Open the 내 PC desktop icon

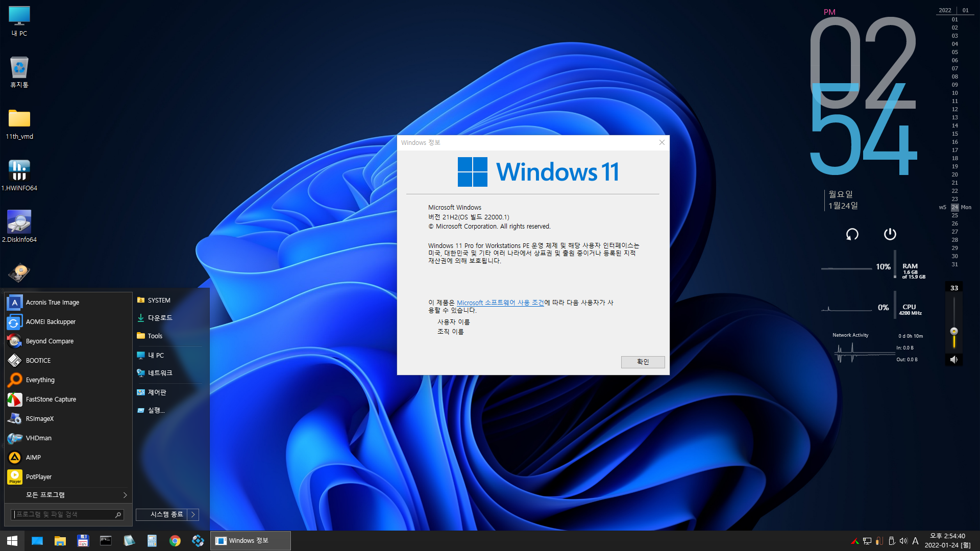[19, 21]
